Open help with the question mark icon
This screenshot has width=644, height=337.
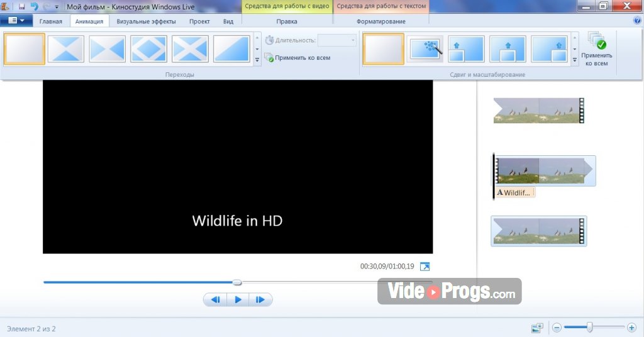pyautogui.click(x=638, y=20)
